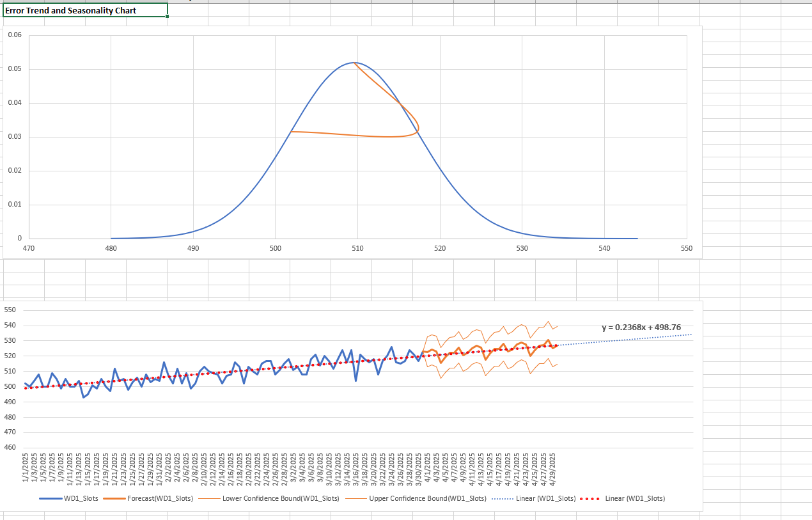The width and height of the screenshot is (812, 520).
Task: Select the cell titled Error Trend and Seasonality Chart
Action: (84, 10)
